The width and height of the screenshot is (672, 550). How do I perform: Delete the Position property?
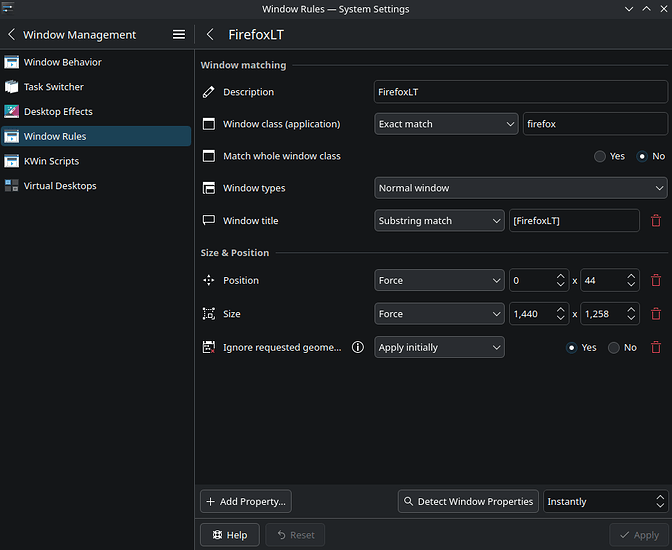[656, 280]
